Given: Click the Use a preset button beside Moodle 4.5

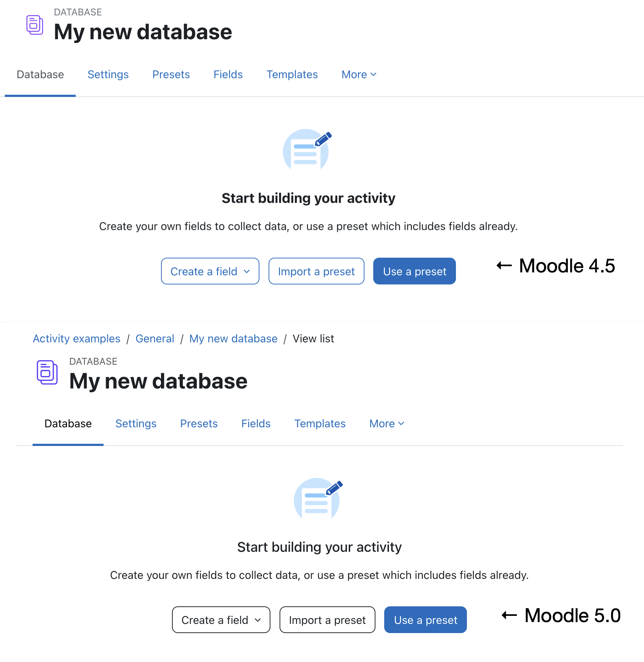Looking at the screenshot, I should coord(415,271).
